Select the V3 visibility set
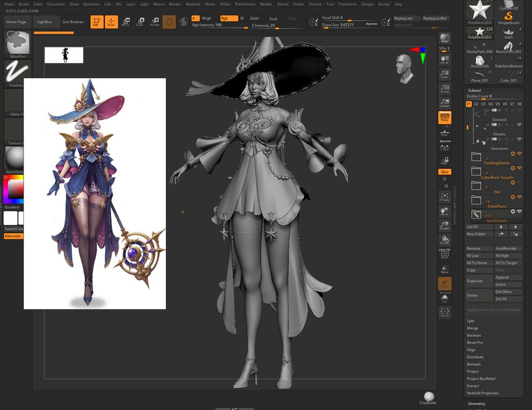This screenshot has height=410, width=532. coord(483,104)
